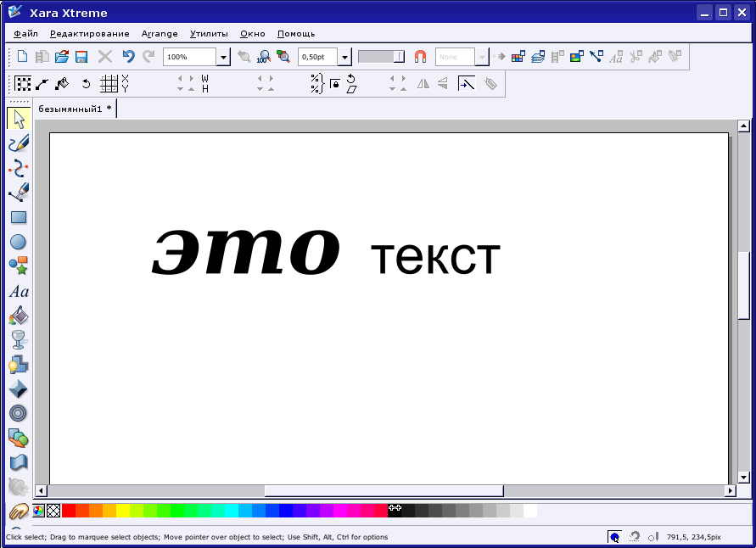Pick the red colour swatch
Image resolution: width=756 pixels, height=548 pixels.
click(x=69, y=511)
